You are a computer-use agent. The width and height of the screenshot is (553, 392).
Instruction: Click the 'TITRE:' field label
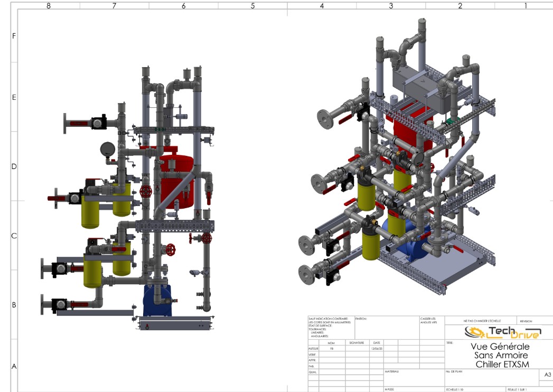(449, 342)
